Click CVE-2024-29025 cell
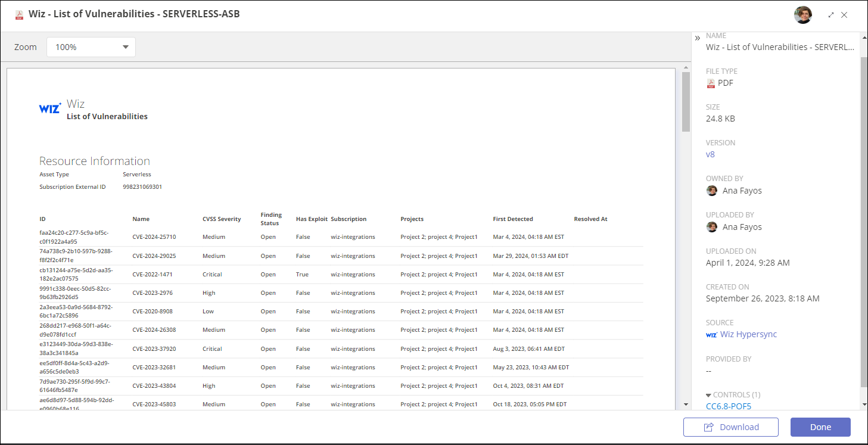This screenshot has height=445, width=868. (154, 256)
